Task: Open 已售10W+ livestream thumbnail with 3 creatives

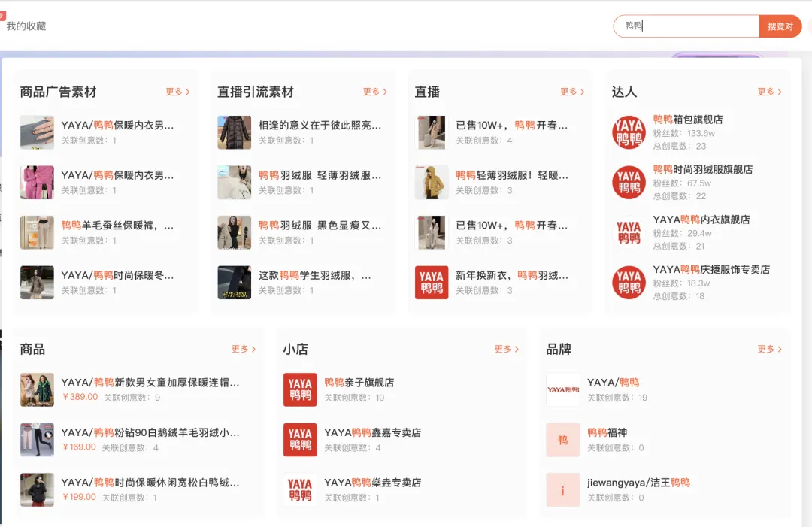Action: tap(432, 232)
